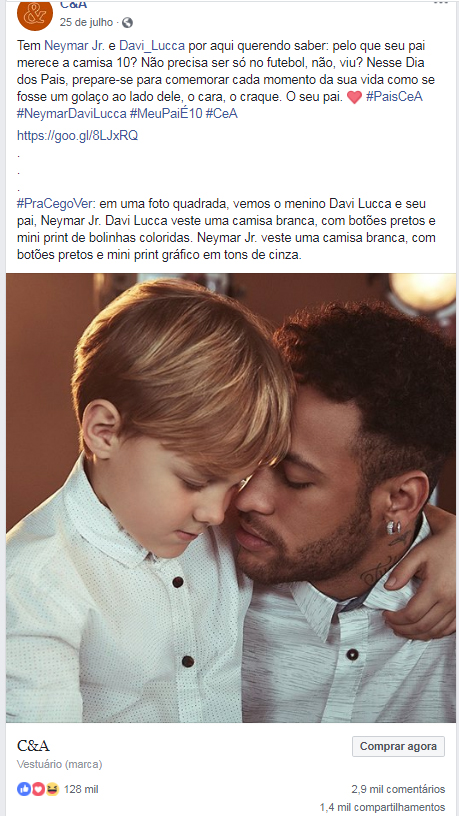Click the #CeA hashtag
The width and height of the screenshot is (459, 816).
[x=221, y=114]
